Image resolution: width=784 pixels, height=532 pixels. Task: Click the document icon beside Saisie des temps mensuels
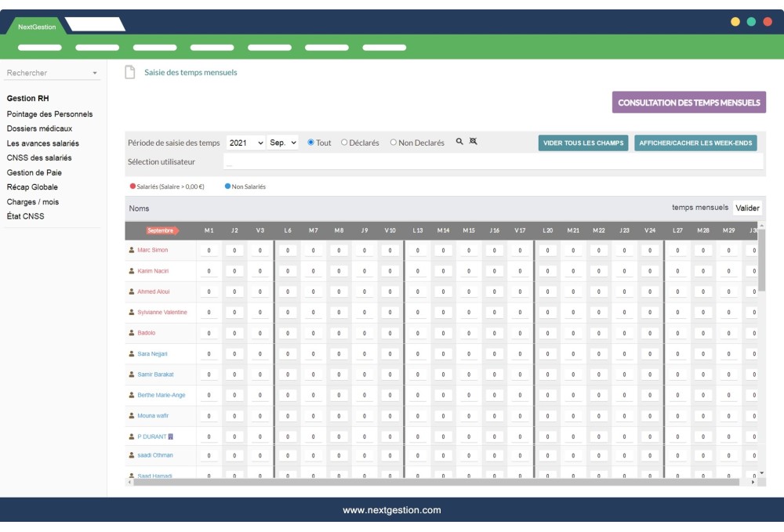click(129, 71)
